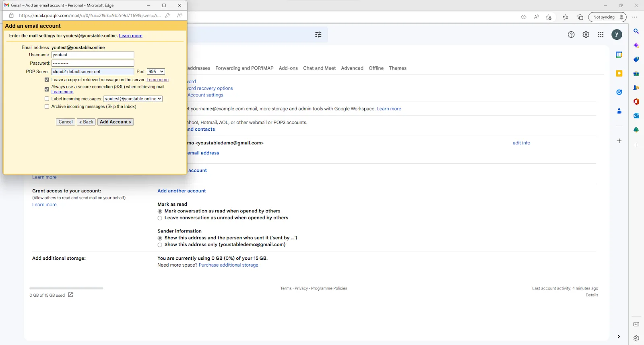Open Port 995 dropdown

pos(156,72)
